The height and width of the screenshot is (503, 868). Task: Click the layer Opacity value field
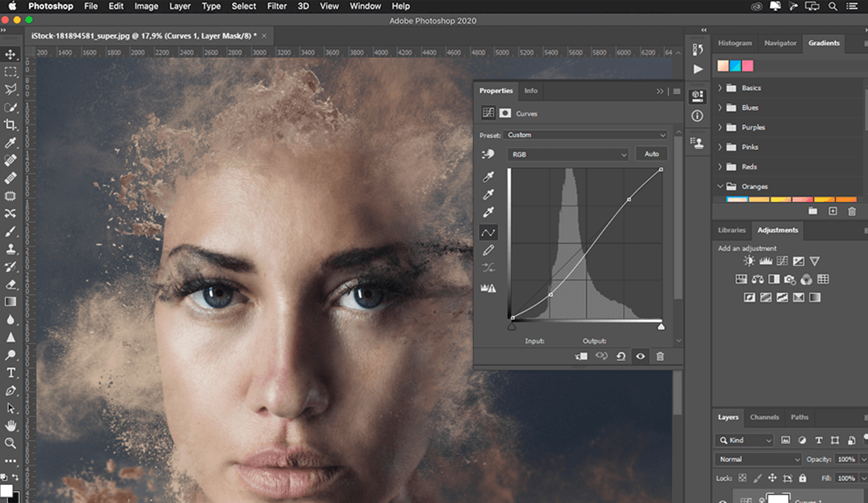(846, 459)
